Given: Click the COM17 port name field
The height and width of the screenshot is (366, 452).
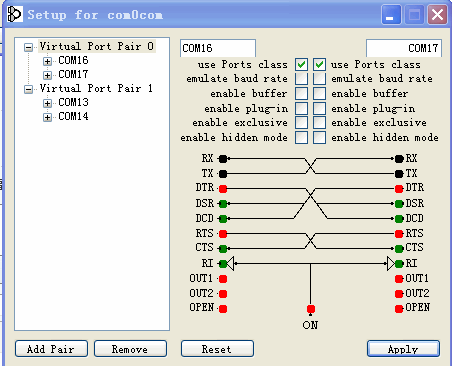Looking at the screenshot, I should click(x=404, y=48).
